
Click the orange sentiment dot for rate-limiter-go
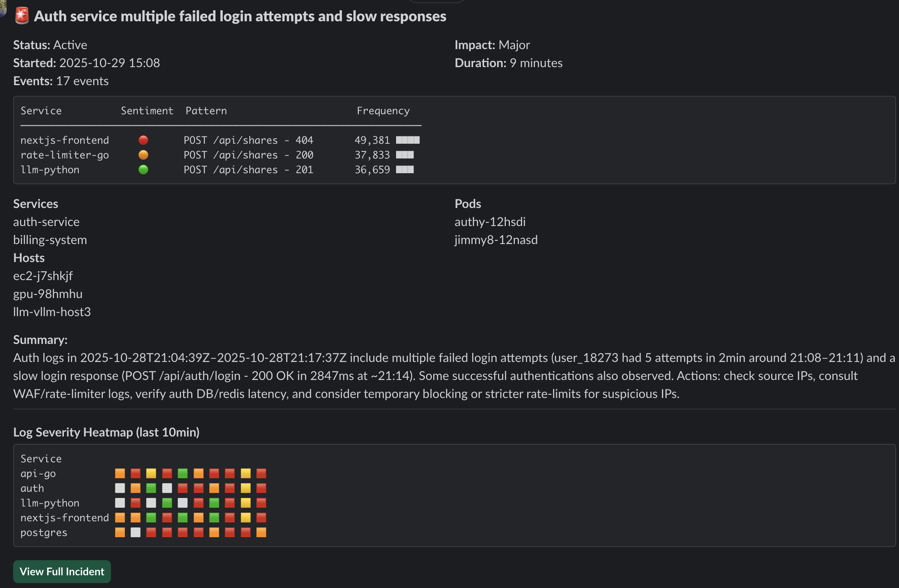click(x=143, y=155)
